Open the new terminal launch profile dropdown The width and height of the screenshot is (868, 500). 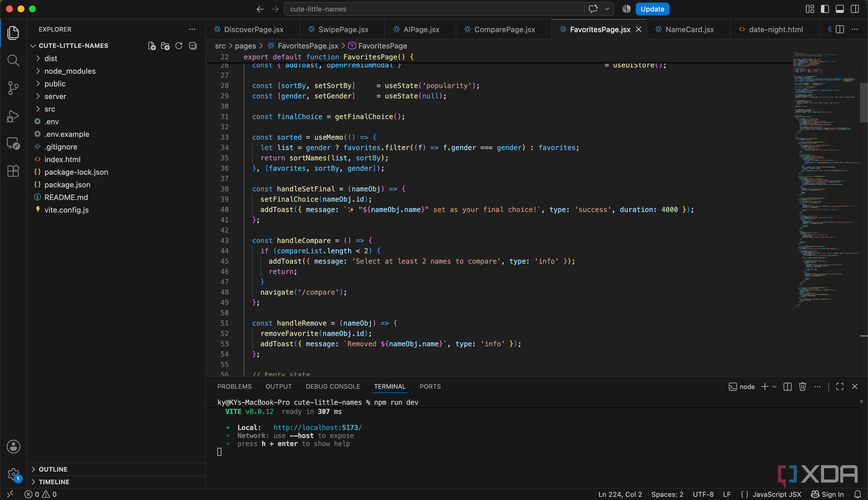tap(774, 387)
